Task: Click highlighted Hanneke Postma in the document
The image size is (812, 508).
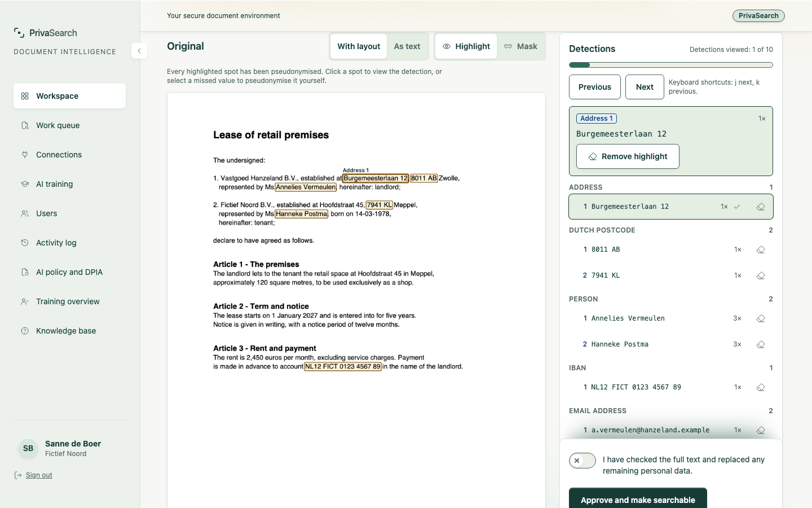Action: click(301, 214)
